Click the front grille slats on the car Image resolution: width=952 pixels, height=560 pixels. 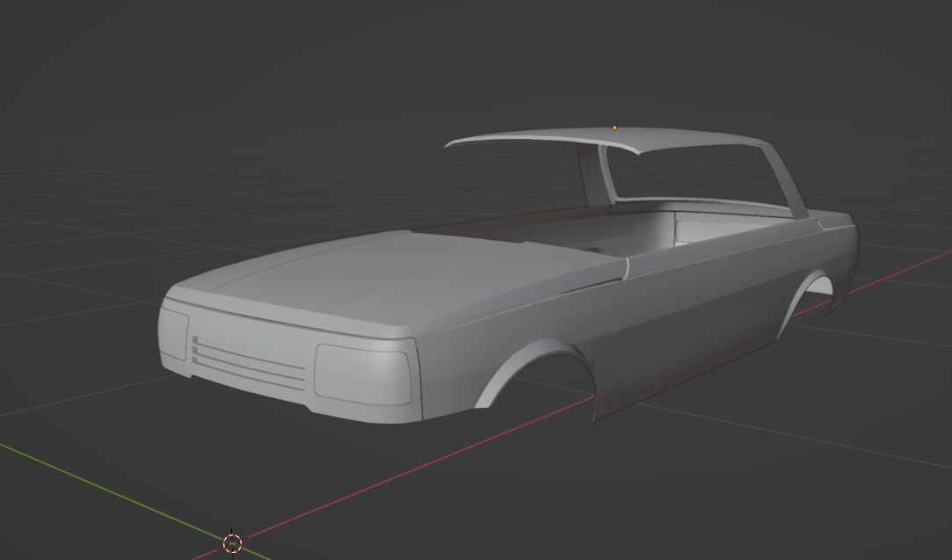click(248, 362)
